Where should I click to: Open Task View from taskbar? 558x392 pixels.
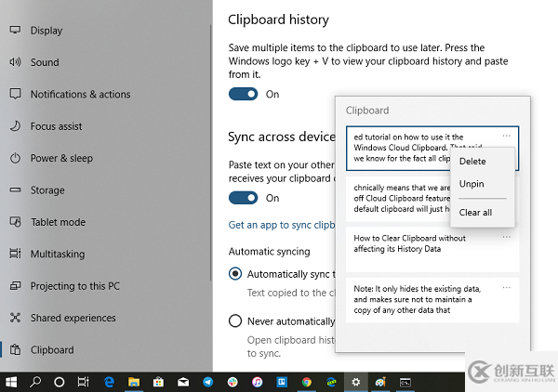pos(84,383)
